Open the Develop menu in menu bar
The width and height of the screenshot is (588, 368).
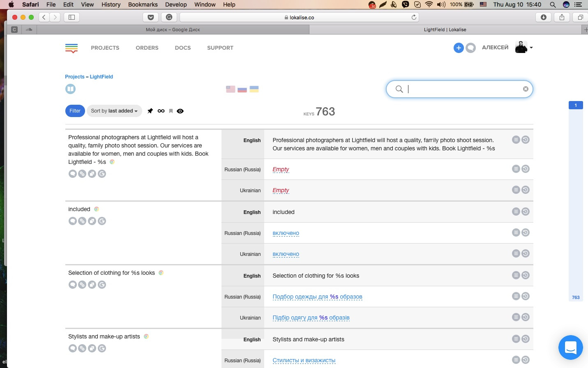[x=176, y=5]
